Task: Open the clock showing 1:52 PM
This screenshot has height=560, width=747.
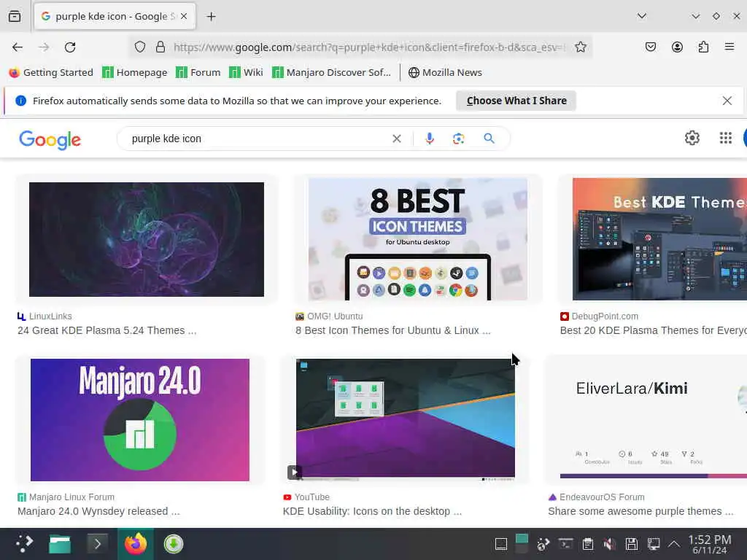Action: click(709, 544)
